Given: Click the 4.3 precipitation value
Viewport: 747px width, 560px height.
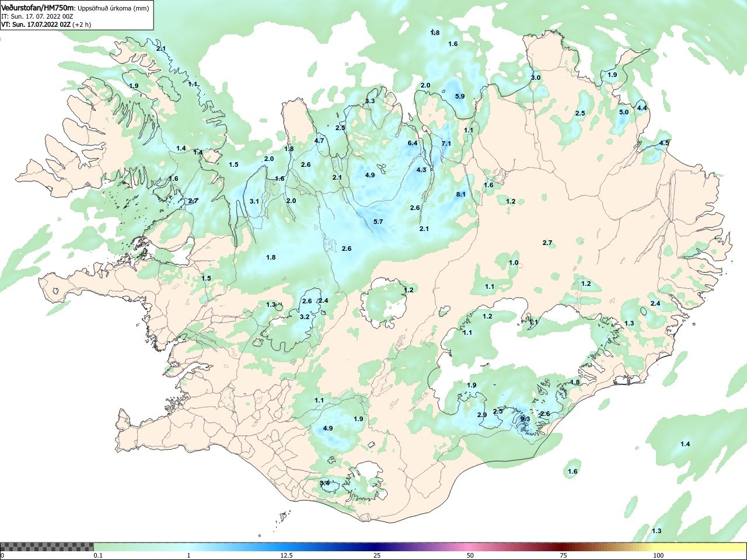Looking at the screenshot, I should 421,170.
